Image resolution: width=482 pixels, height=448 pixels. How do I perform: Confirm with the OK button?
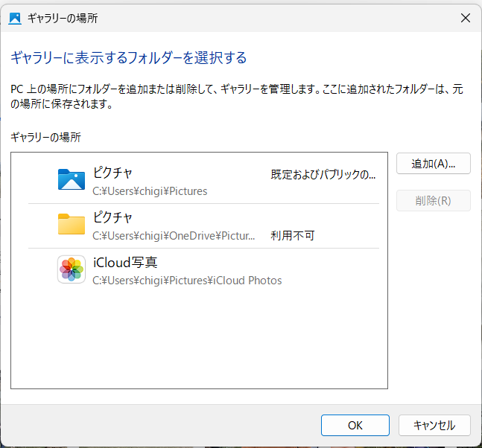[355, 425]
